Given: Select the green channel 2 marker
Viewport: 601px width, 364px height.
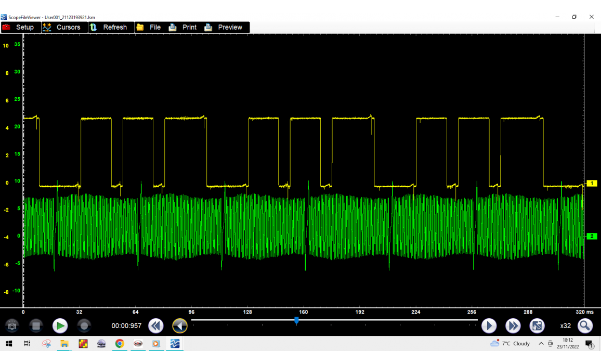Looking at the screenshot, I should pos(592,236).
